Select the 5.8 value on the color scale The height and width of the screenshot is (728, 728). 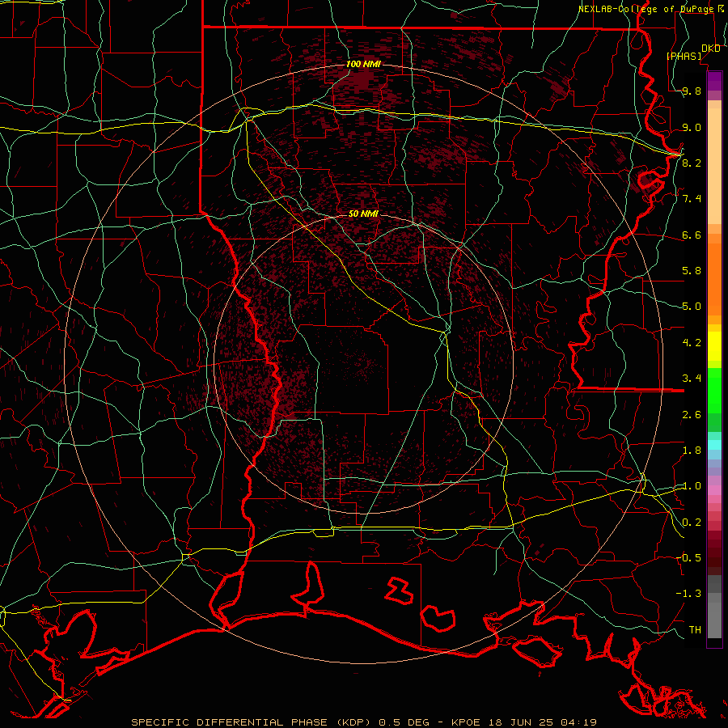click(692, 270)
